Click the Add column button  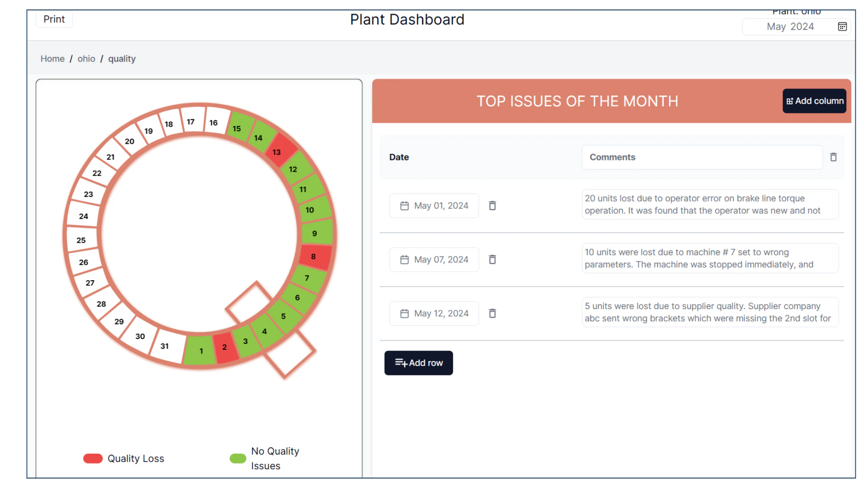814,101
